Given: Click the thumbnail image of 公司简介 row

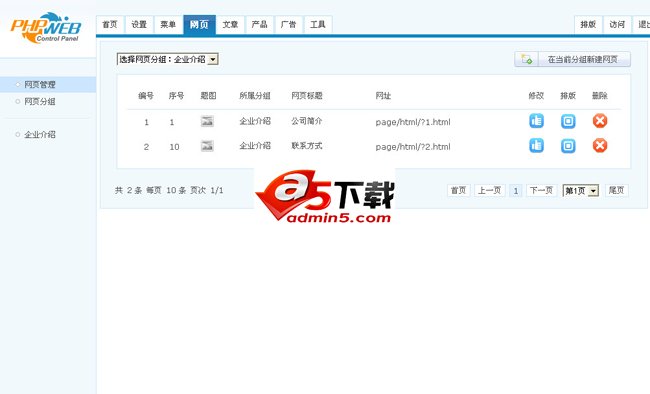Looking at the screenshot, I should (x=207, y=121).
